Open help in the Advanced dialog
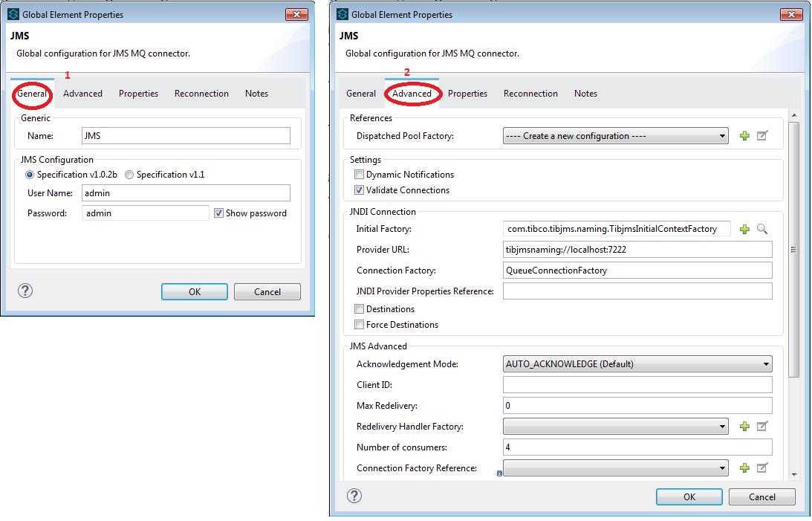The height and width of the screenshot is (521, 812). (x=354, y=496)
